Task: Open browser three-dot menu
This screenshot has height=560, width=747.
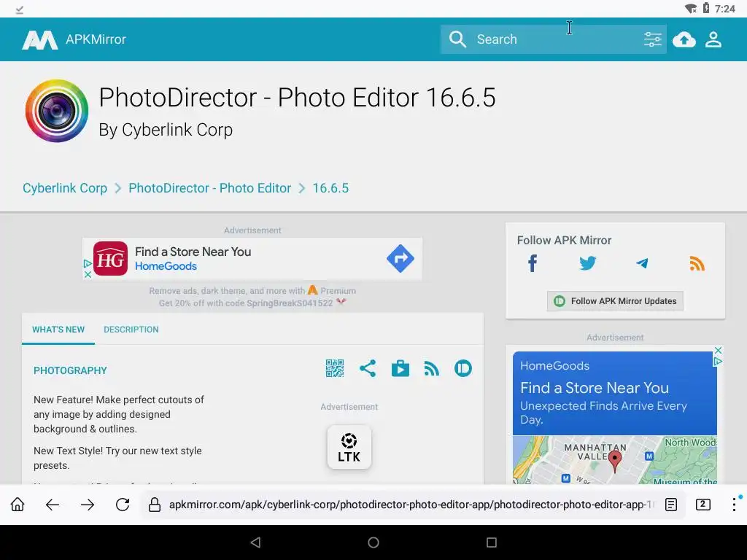Action: [x=734, y=505]
